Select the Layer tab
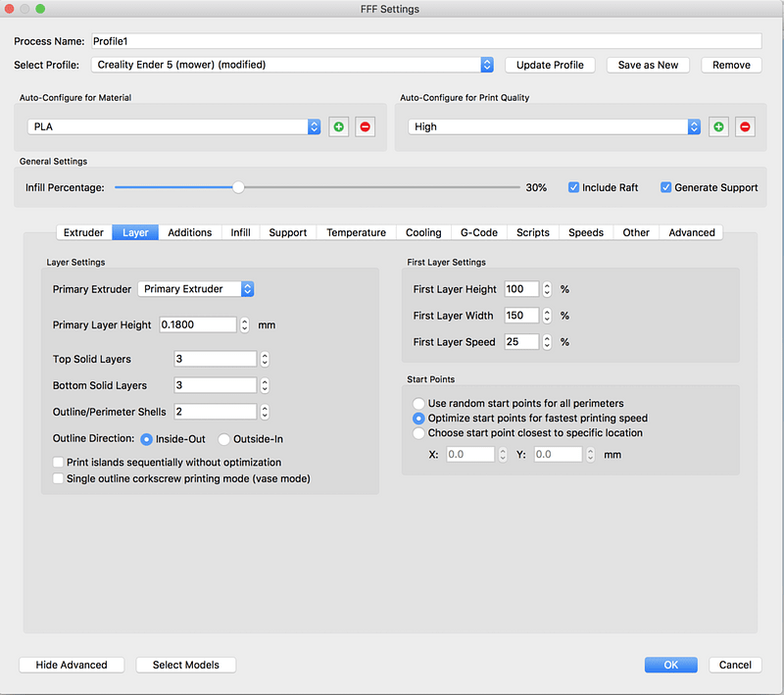Screen dimensions: 784x695 [x=135, y=232]
